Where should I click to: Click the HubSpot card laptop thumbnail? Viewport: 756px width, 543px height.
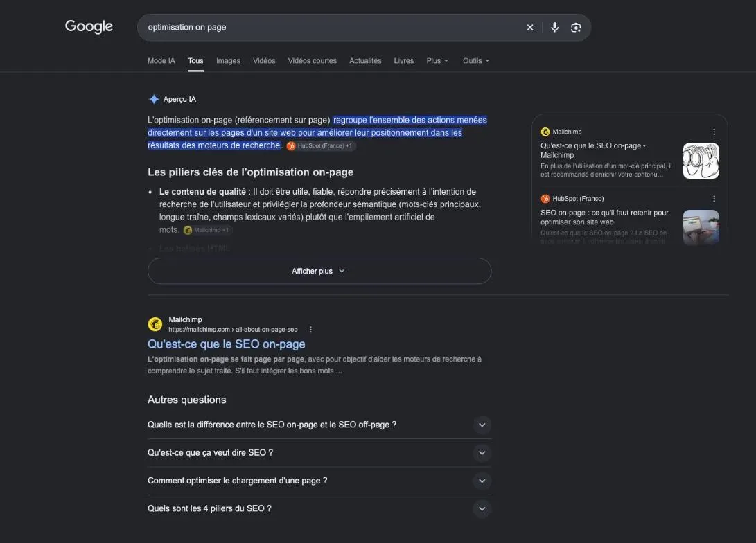[x=701, y=227]
